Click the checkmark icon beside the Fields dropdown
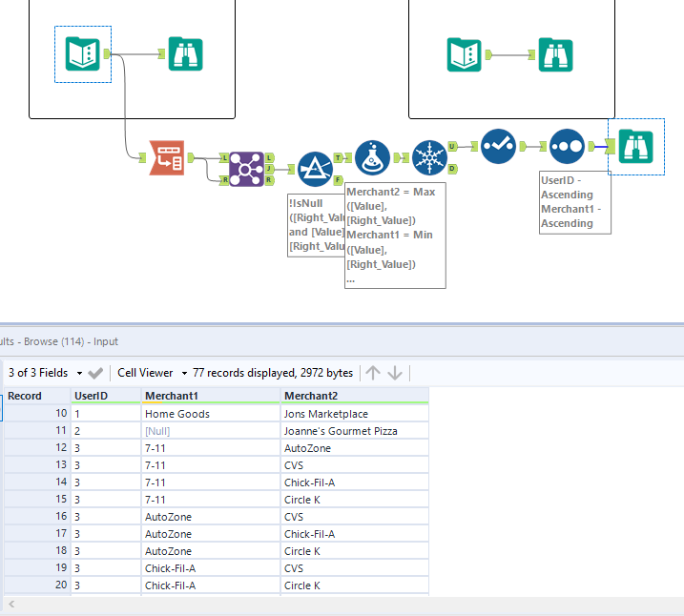Screen dimensions: 684x616 coord(95,373)
